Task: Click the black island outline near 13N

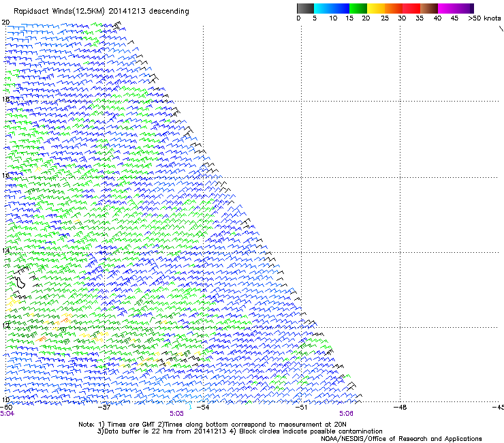Action: 20,283
